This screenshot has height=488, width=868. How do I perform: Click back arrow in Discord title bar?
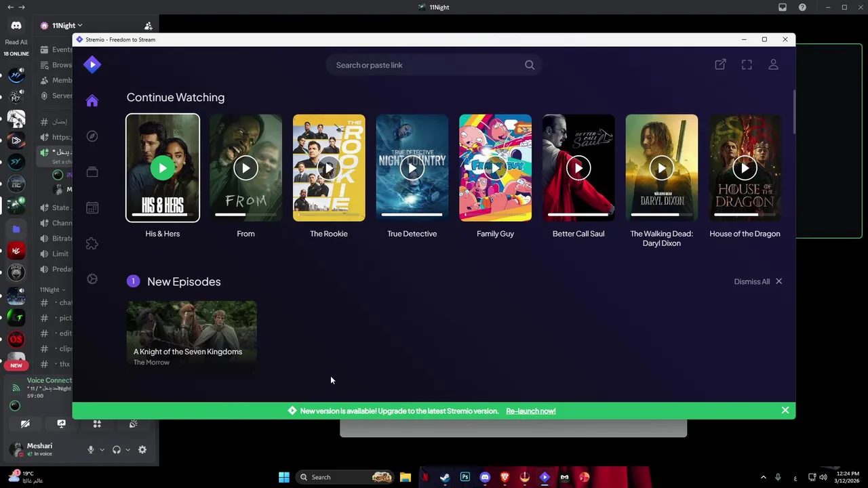tap(10, 7)
